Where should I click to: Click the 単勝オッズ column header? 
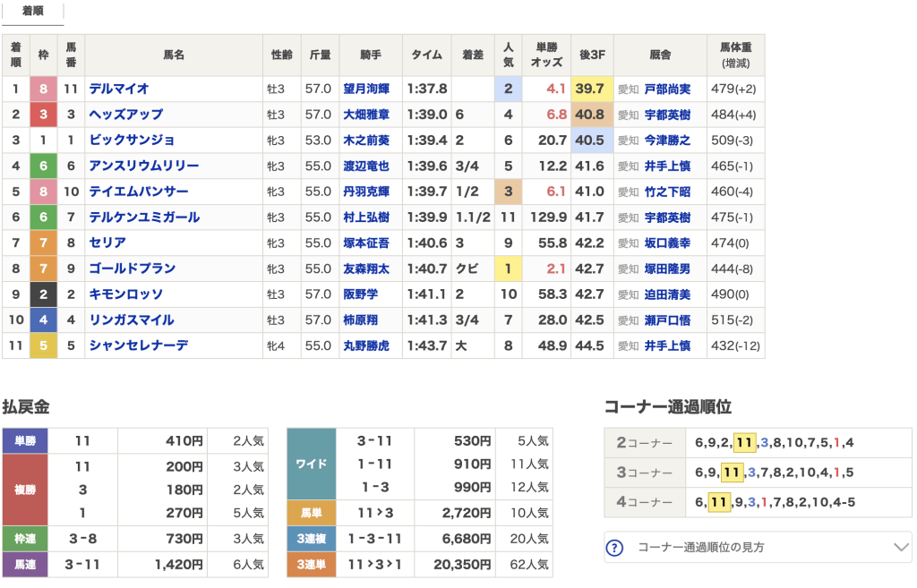pyautogui.click(x=546, y=55)
